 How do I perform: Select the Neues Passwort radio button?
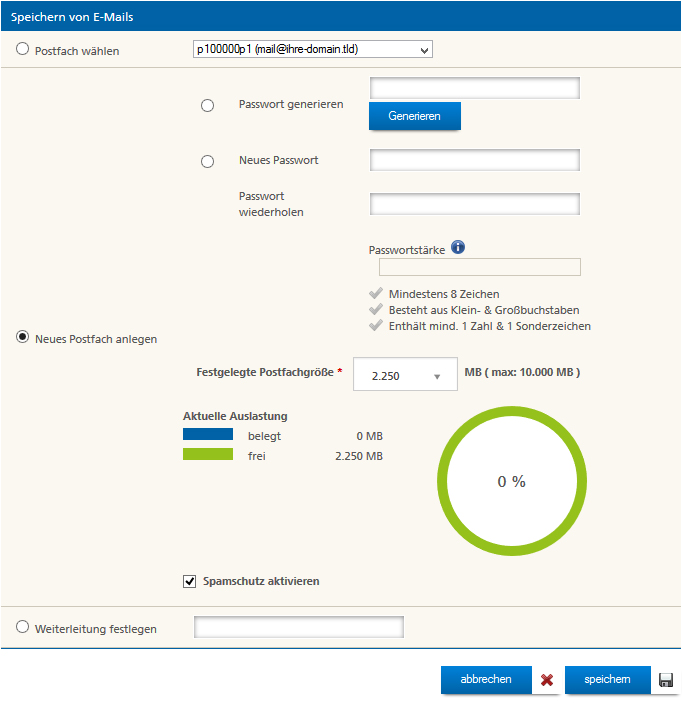(x=207, y=161)
